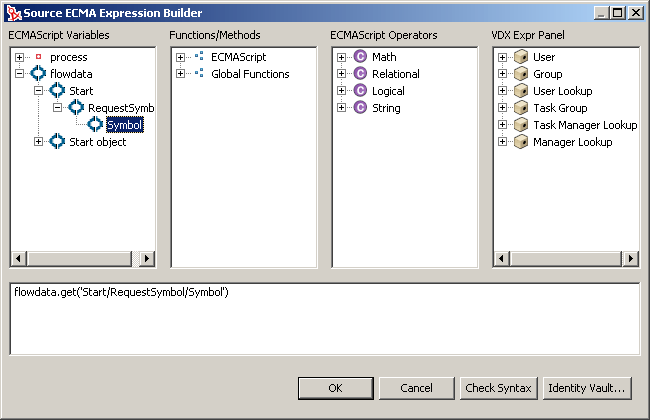Click the Start object node icon
This screenshot has height=420, width=650.
57,142
